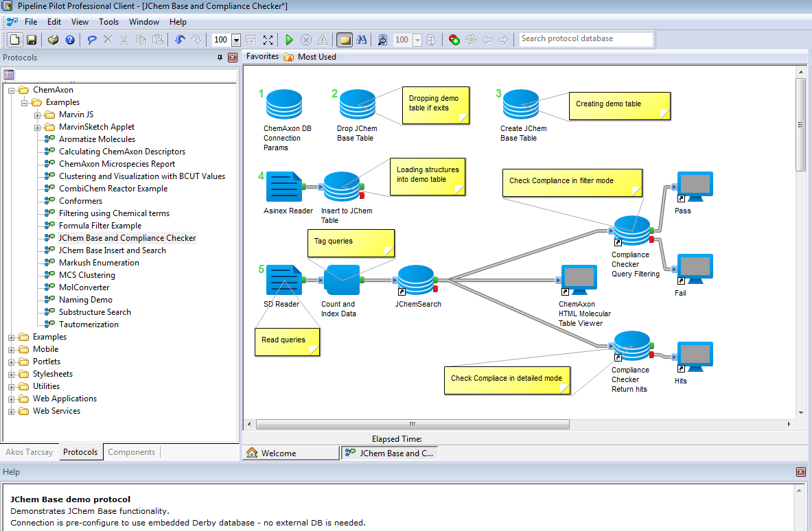Viewport: 812px width, 531px height.
Task: Collapse the ChemAxon folder in tree
Action: [x=11, y=90]
